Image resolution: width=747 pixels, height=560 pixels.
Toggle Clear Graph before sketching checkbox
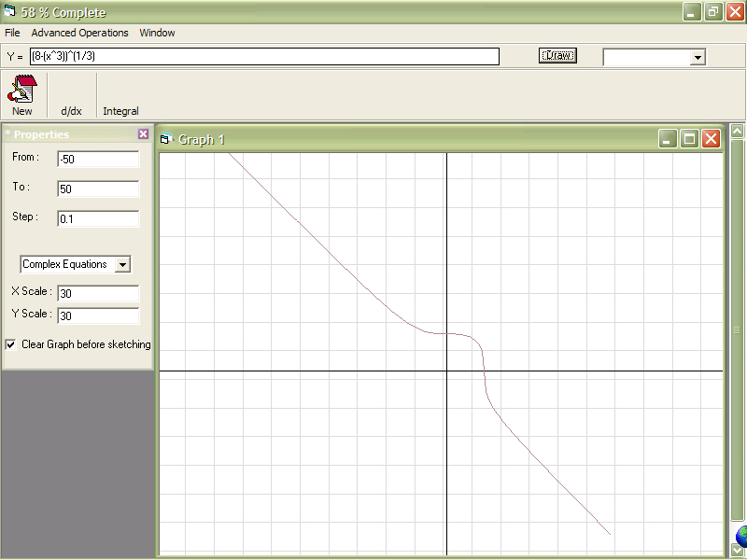(x=11, y=344)
